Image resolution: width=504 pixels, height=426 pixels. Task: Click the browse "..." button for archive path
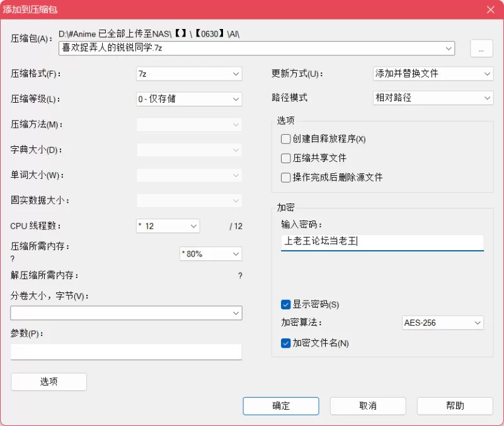481,49
